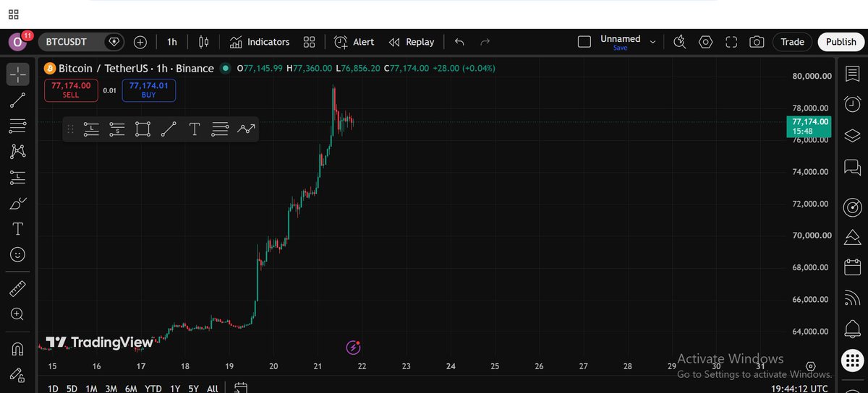Open the layout setup square icon
This screenshot has width=868, height=393.
[584, 42]
